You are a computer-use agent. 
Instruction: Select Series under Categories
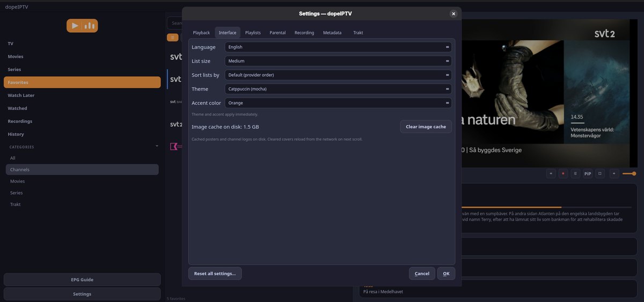[82, 192]
